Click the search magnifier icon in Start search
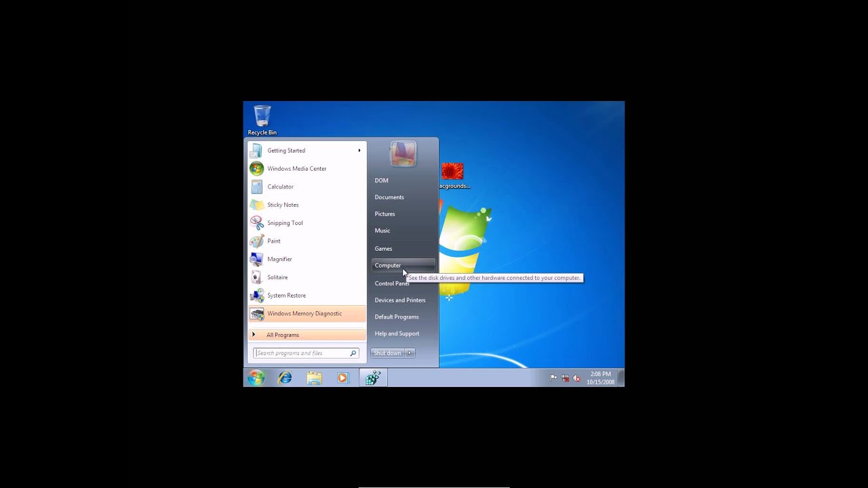The image size is (868, 488). [x=353, y=353]
